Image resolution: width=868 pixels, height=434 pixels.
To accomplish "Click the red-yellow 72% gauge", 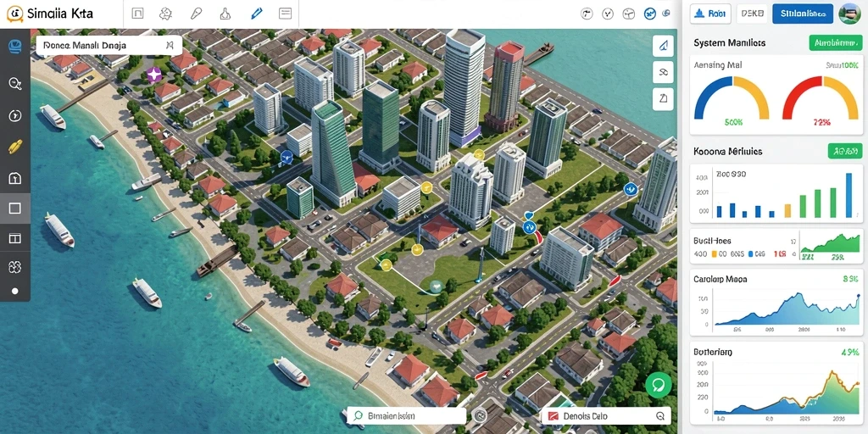I will [821, 98].
